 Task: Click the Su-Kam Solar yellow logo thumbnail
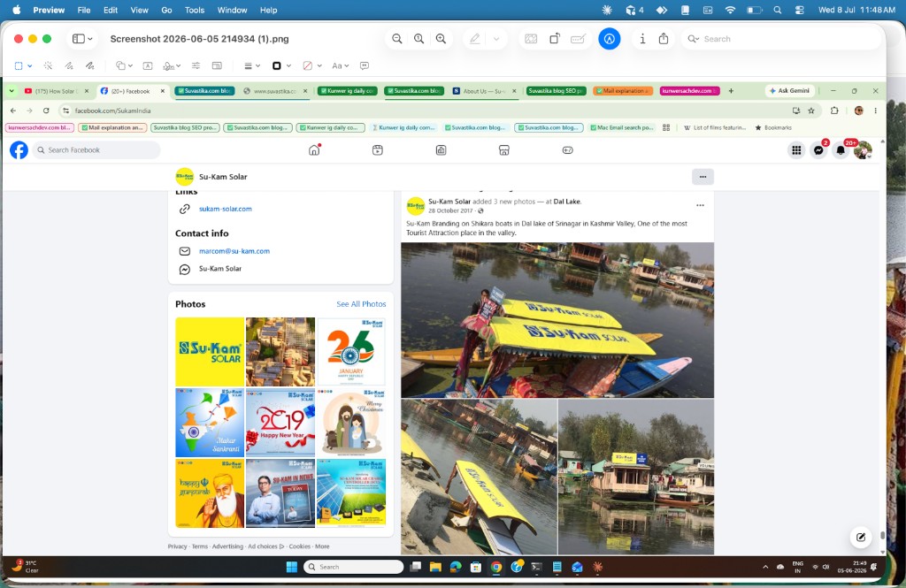pos(210,352)
